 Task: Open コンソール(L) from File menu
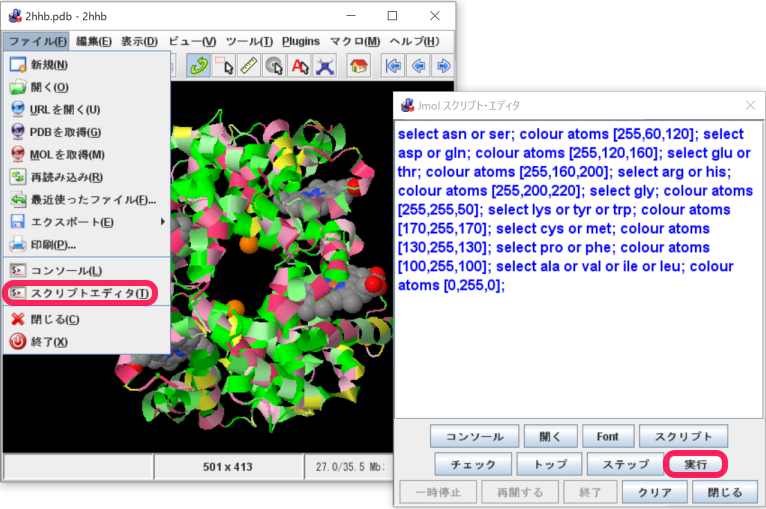(86, 270)
